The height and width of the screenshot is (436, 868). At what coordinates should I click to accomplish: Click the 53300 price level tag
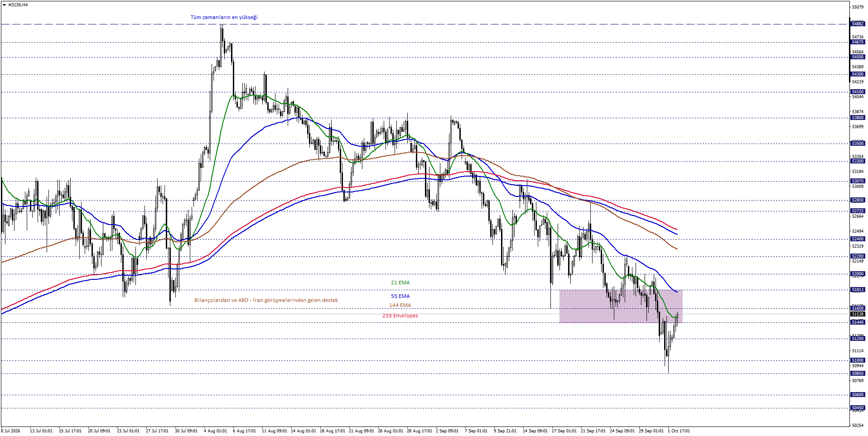858,161
